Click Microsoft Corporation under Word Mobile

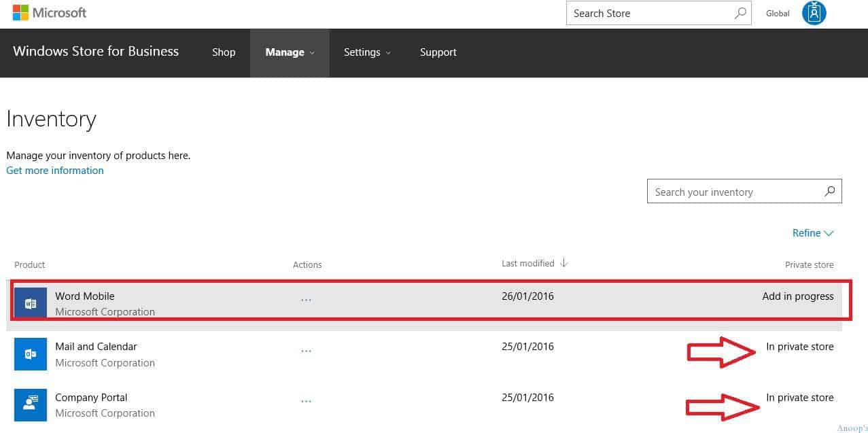[105, 312]
